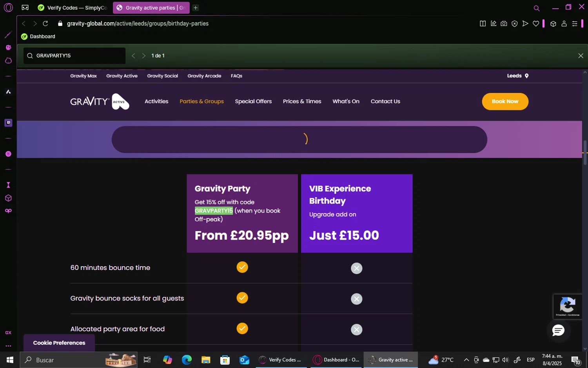Switch to the Verify Codes tab

tap(73, 8)
